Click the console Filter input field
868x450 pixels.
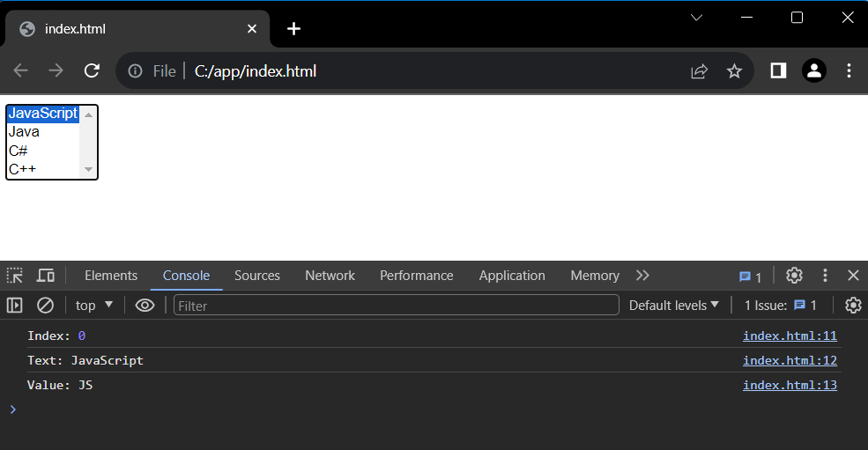point(397,306)
